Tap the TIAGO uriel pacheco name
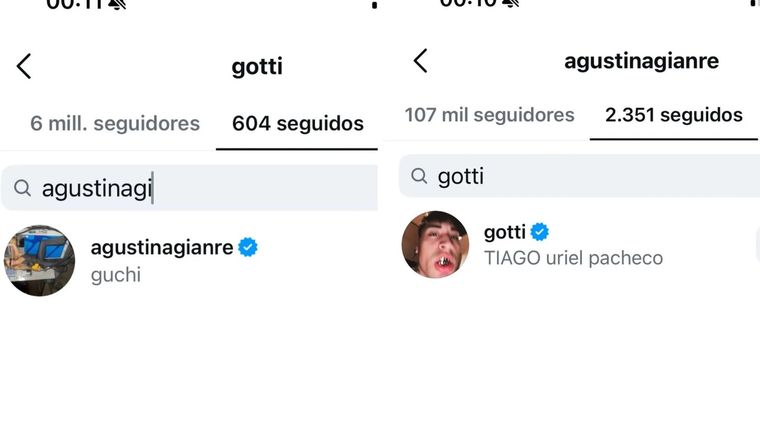 pos(573,258)
